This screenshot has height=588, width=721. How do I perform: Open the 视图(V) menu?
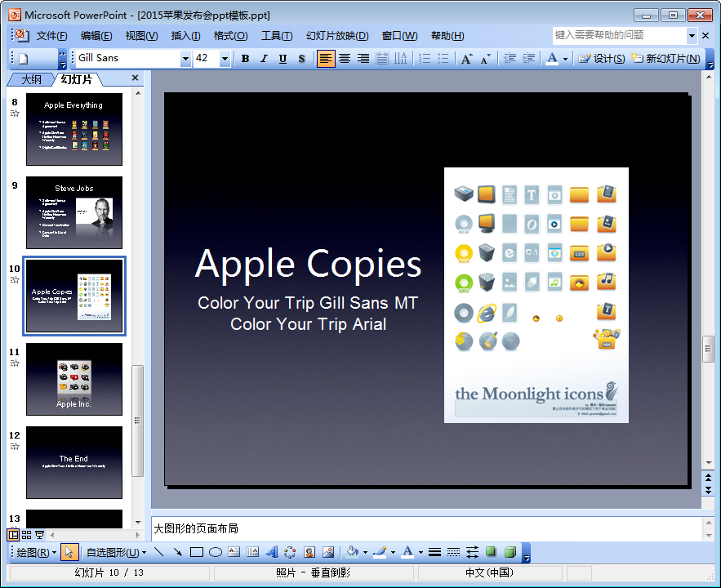(141, 36)
